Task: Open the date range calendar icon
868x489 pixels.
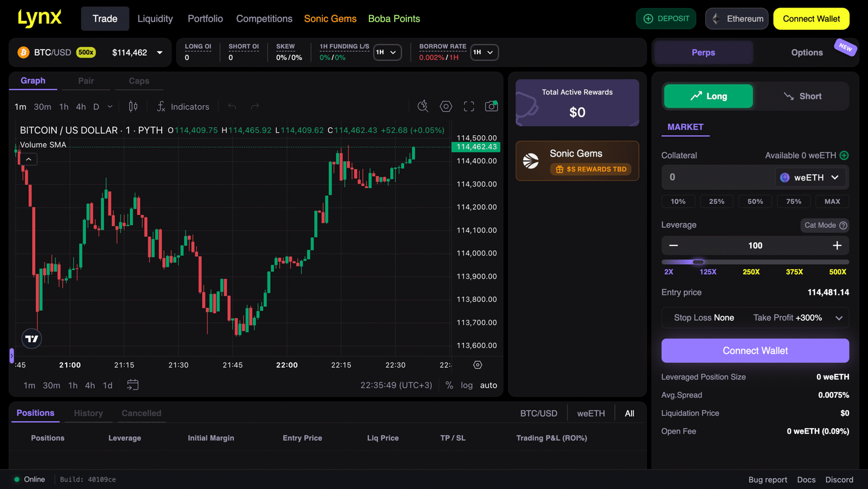Action: 132,385
